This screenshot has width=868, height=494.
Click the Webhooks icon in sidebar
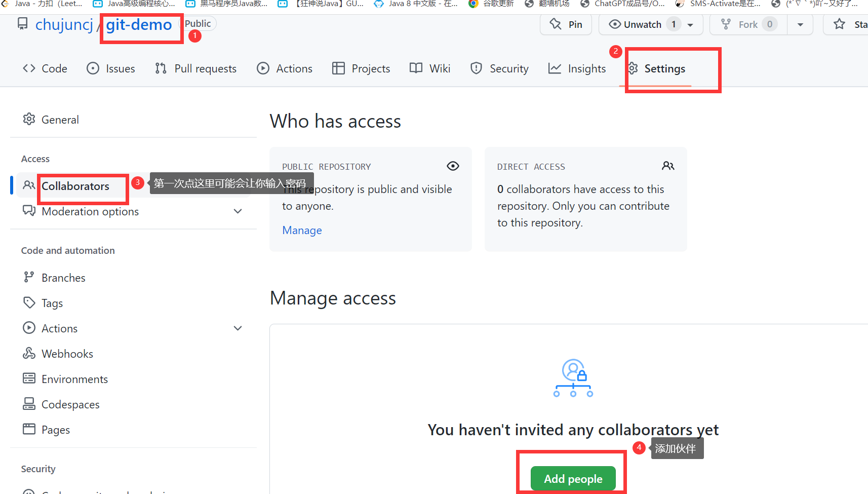(29, 353)
